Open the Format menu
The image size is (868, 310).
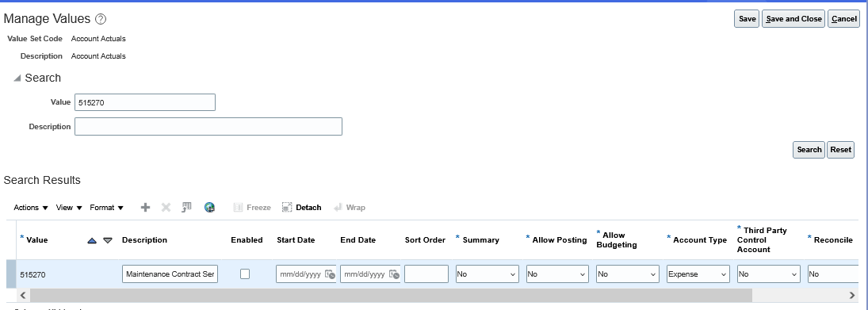(107, 208)
